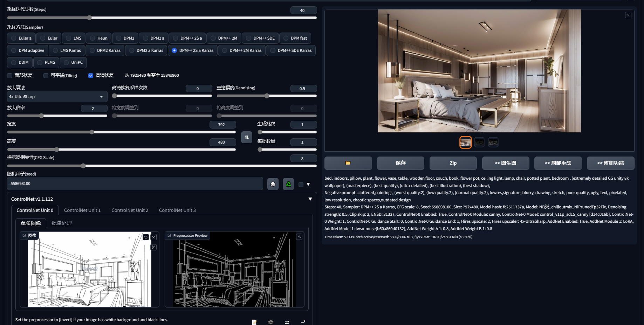Viewport: 644px width, 325px height.
Task: Download the Preprocessor Preview image
Action: (x=299, y=237)
